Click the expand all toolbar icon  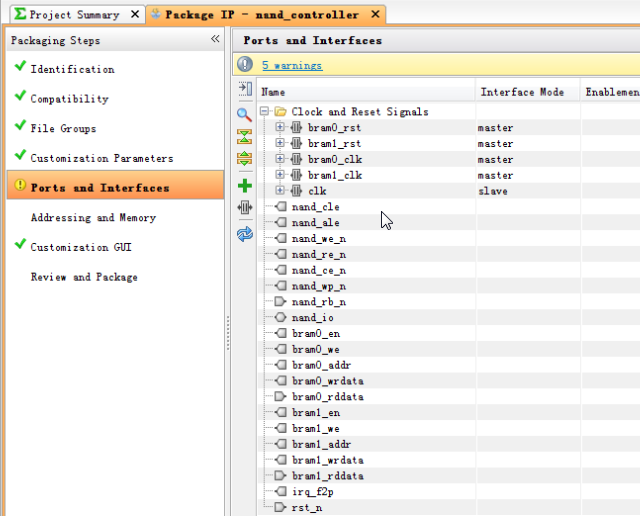tap(244, 158)
